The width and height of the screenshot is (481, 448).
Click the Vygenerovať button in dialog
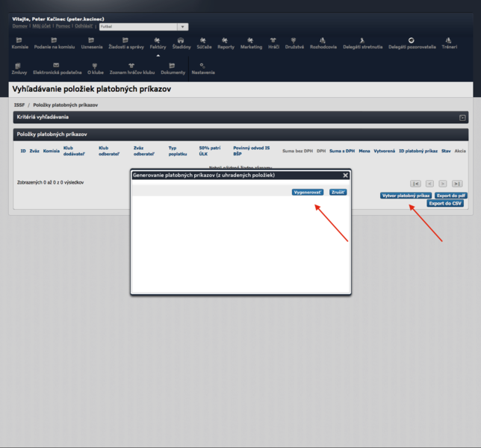click(x=308, y=192)
